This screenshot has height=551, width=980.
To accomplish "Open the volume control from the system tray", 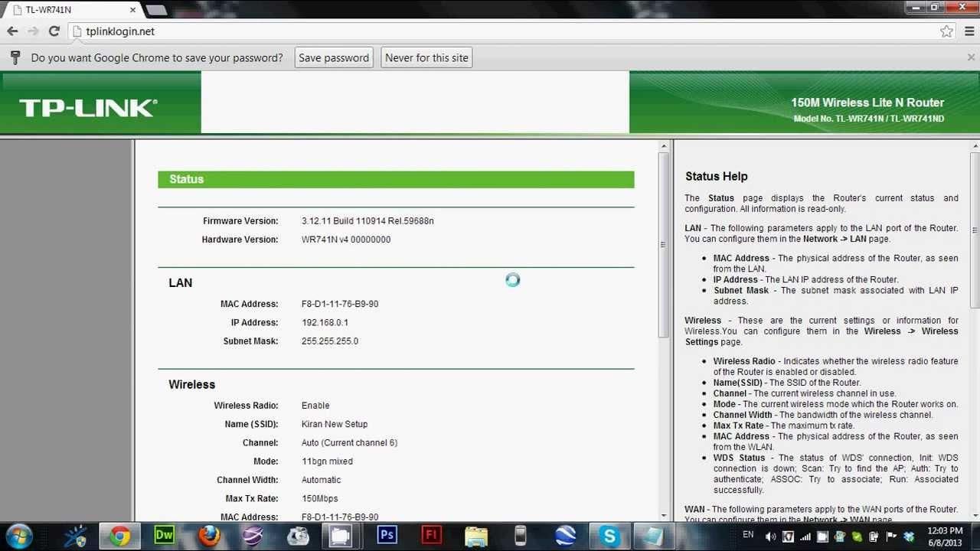I will [x=770, y=537].
